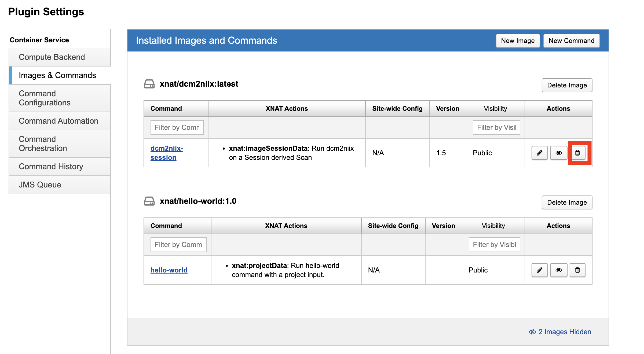The width and height of the screenshot is (644, 354).
Task: Open Command Configurations in sidebar
Action: 45,98
